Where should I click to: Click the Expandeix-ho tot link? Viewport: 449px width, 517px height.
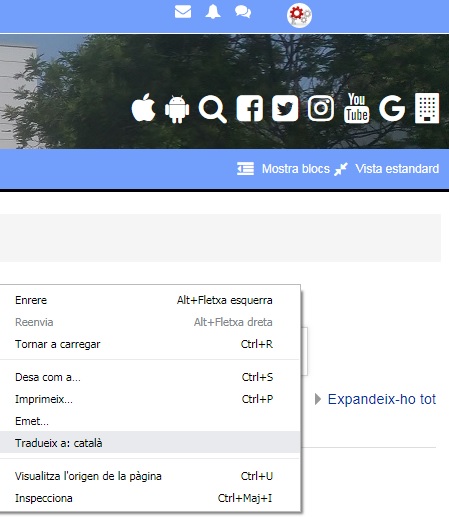[x=382, y=399]
